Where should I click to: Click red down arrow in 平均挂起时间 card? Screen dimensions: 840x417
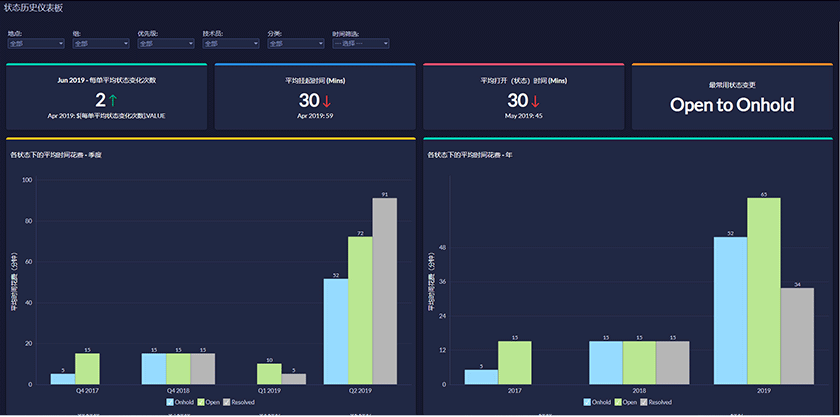click(x=327, y=100)
